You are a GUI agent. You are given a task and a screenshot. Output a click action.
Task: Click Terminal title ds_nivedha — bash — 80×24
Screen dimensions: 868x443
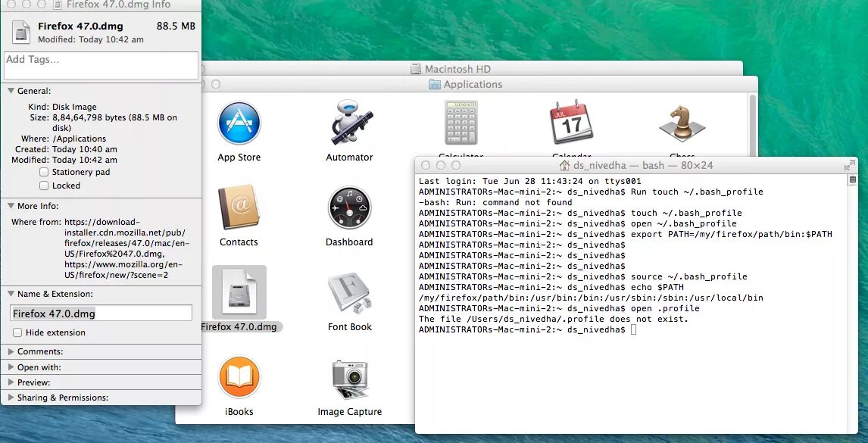coord(643,166)
